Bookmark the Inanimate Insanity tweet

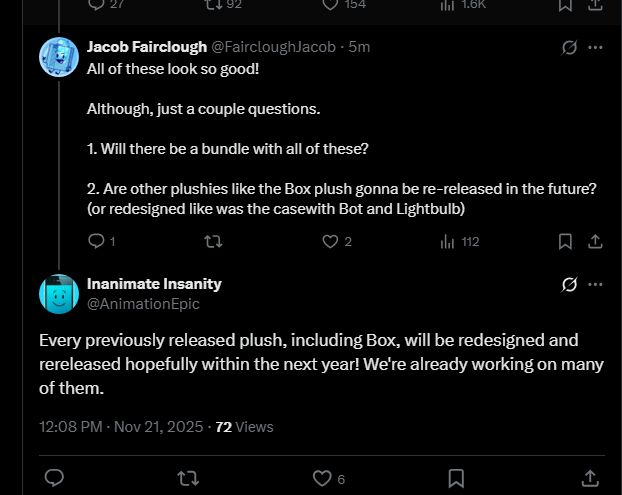click(455, 478)
